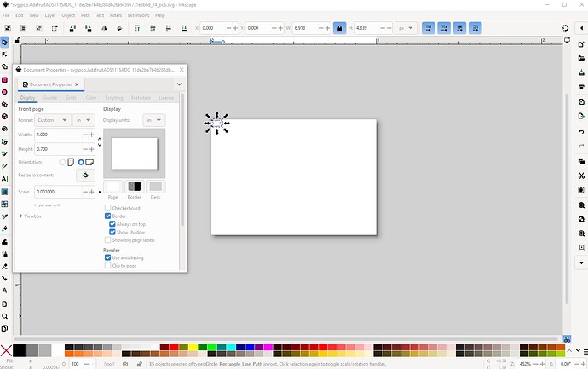Click the Cut scissors icon
Screen dimensions: 588x369
pyautogui.click(x=581, y=176)
